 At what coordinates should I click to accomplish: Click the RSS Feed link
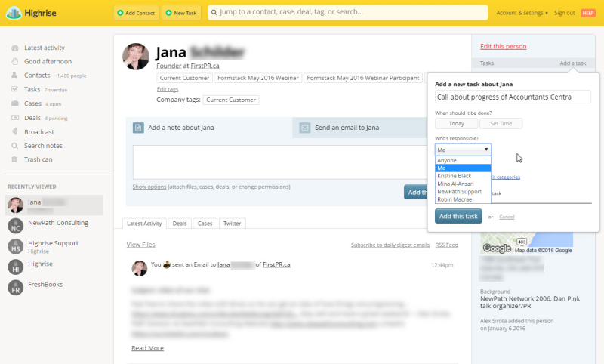[x=446, y=245]
